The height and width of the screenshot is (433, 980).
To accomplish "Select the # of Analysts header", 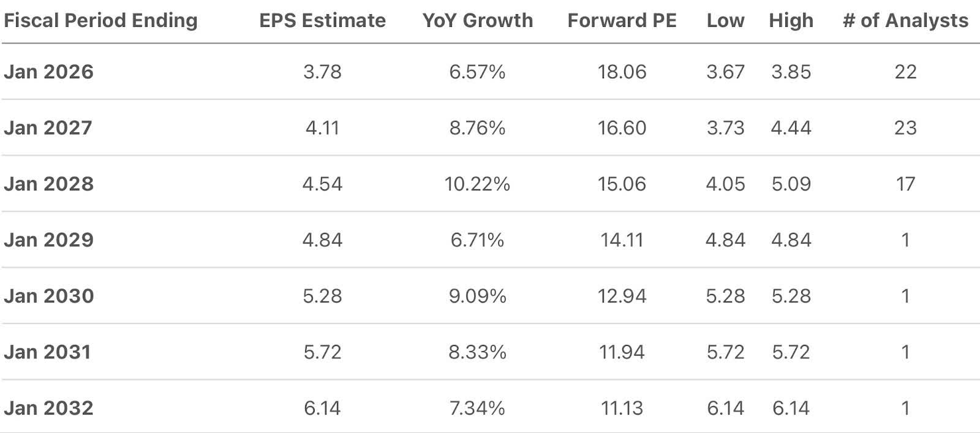I will [x=905, y=21].
